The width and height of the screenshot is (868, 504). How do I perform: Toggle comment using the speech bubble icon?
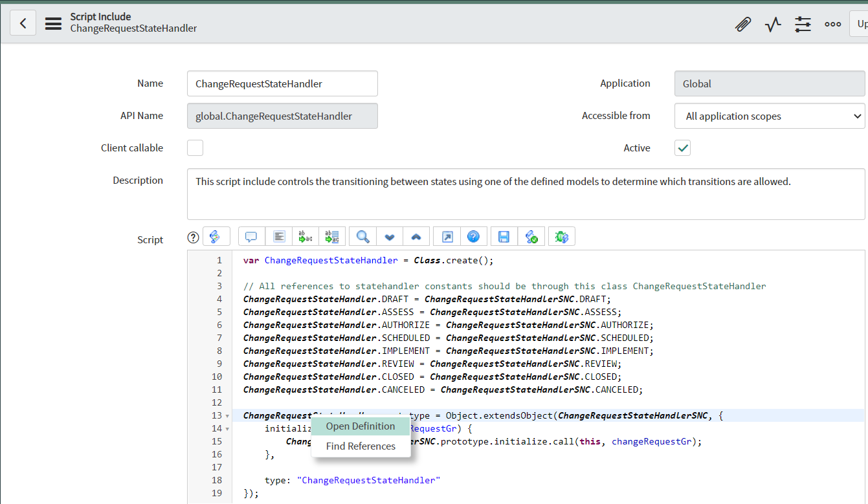click(251, 236)
